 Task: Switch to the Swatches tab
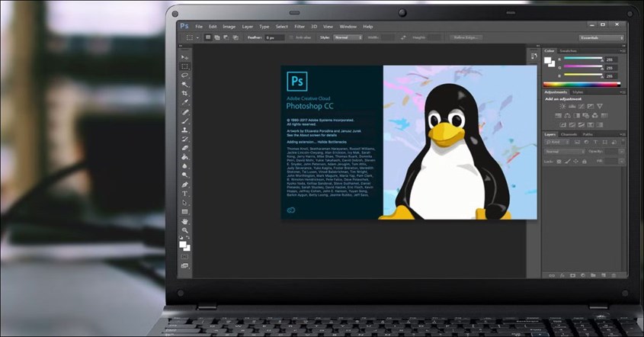pos(569,51)
